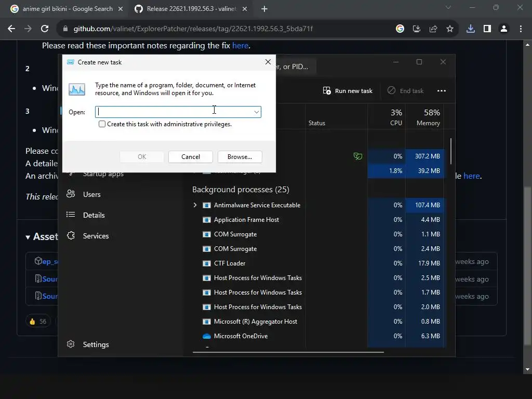Go back using browser back arrow
This screenshot has height=399, width=532.
click(11, 29)
